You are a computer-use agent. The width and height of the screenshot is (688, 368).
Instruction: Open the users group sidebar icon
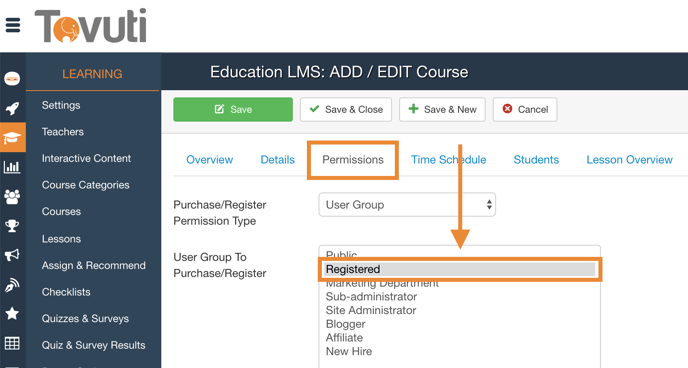12,197
